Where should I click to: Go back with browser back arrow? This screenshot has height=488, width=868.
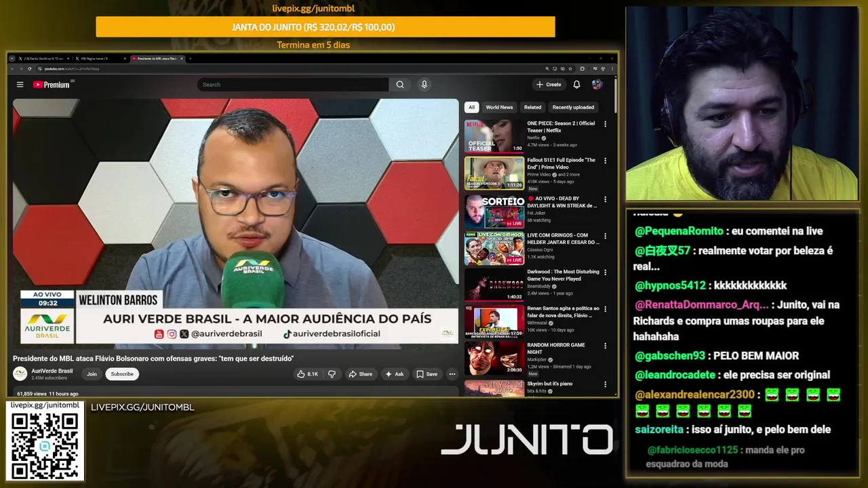[12, 68]
